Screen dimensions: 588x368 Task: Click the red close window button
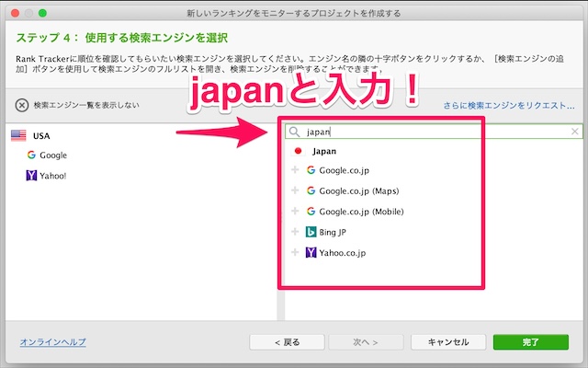15,13
